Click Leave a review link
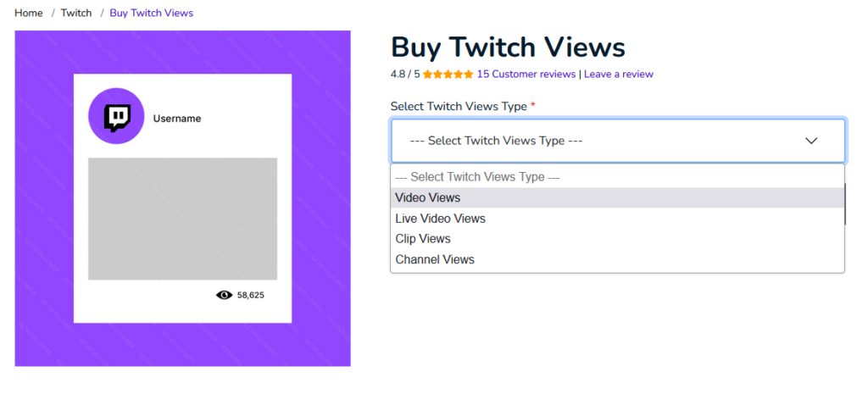 coord(618,75)
